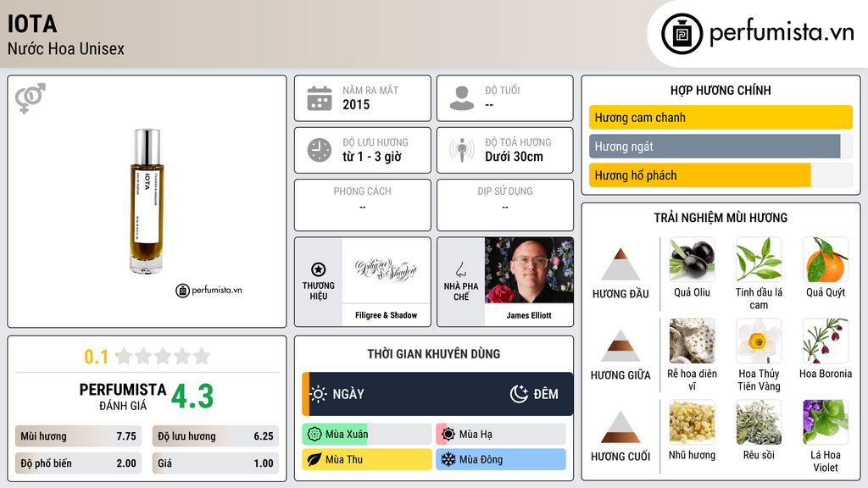Open the Filigree & Shadow brand name link
This screenshot has height=488, width=868.
click(386, 315)
